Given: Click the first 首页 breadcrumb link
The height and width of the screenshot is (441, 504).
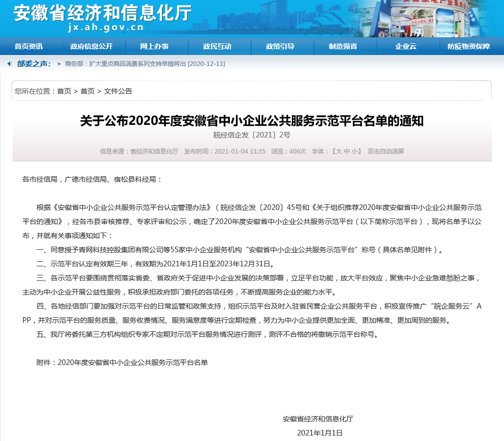Looking at the screenshot, I should (64, 91).
